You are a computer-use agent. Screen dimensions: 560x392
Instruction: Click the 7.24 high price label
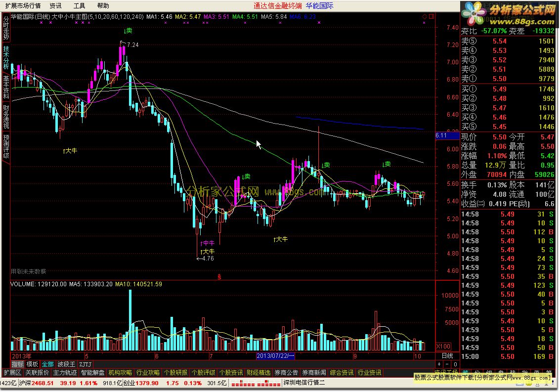click(132, 44)
